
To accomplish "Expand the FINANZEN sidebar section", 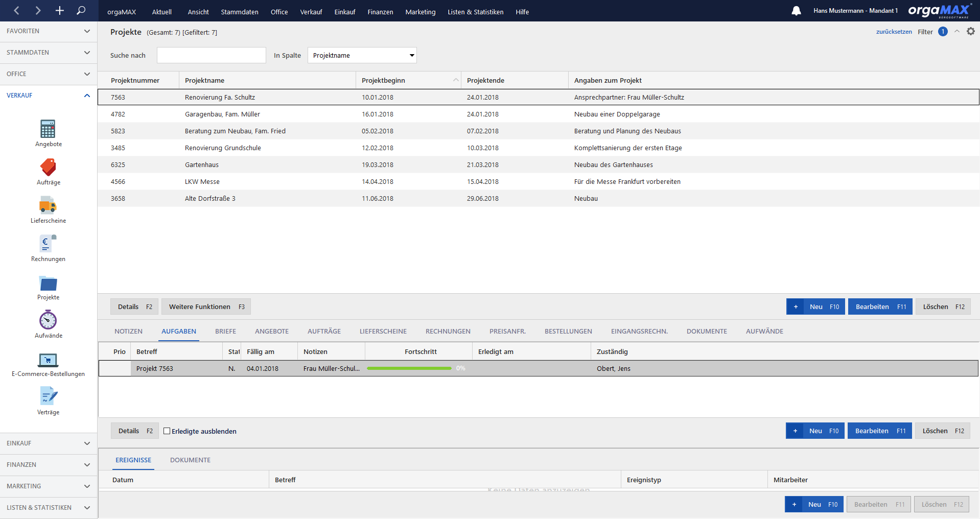I will click(49, 465).
